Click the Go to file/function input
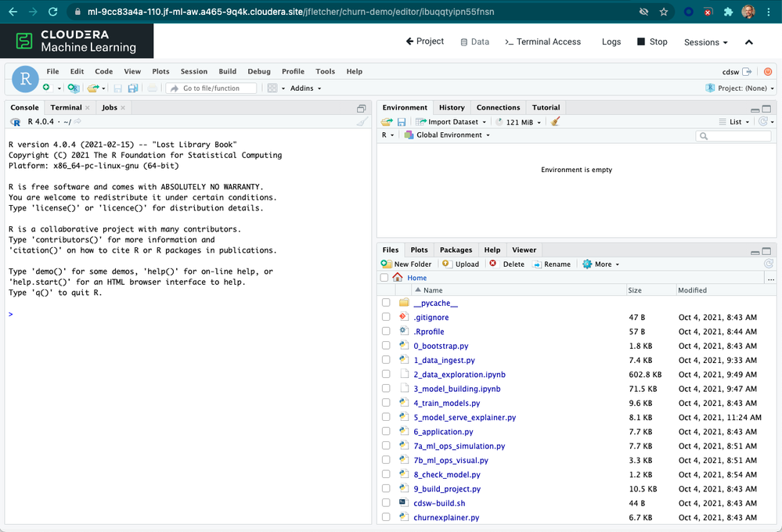The height and width of the screenshot is (532, 782). (211, 88)
